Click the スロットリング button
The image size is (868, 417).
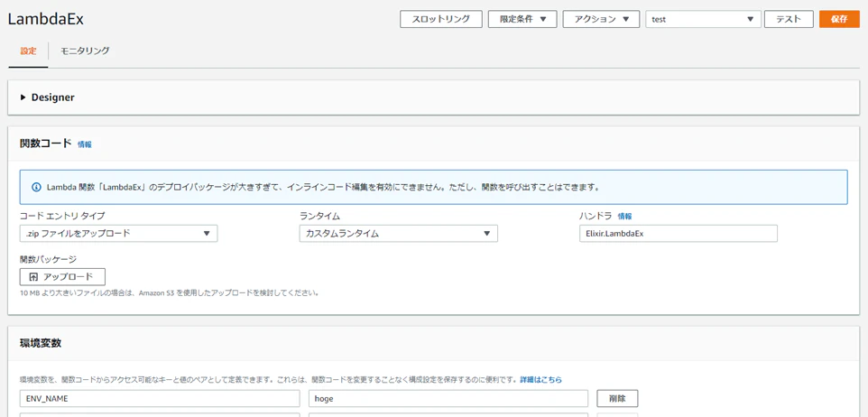pyautogui.click(x=441, y=19)
